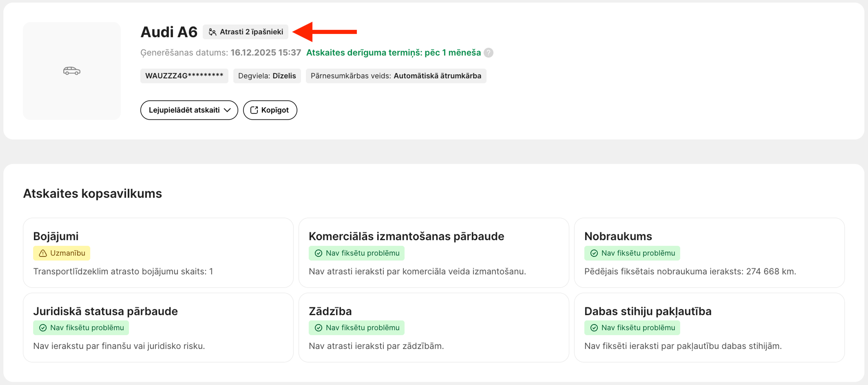868x385 pixels.
Task: Click text about pakļautību dabas stihijām
Action: point(683,346)
